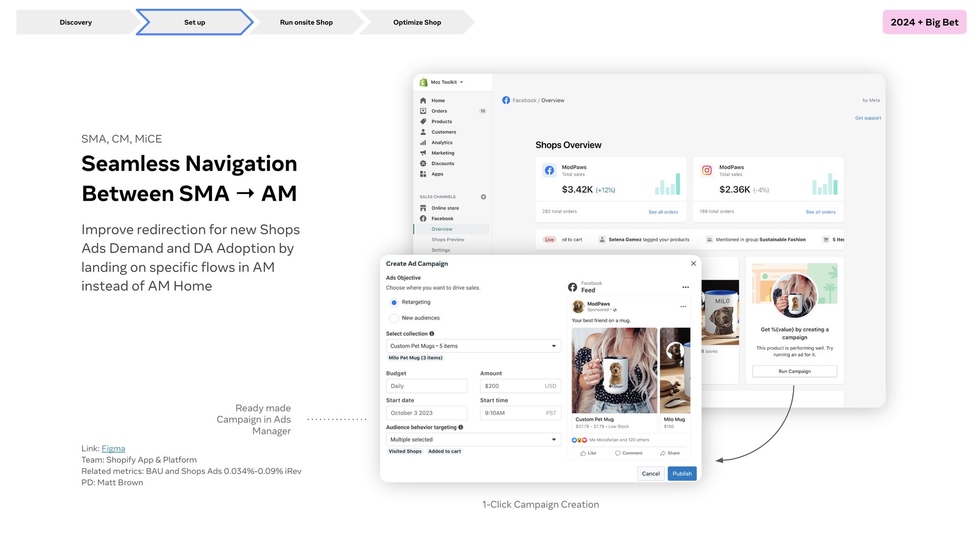This screenshot has width=980, height=551.
Task: Click the Customers person icon
Action: [x=423, y=132]
